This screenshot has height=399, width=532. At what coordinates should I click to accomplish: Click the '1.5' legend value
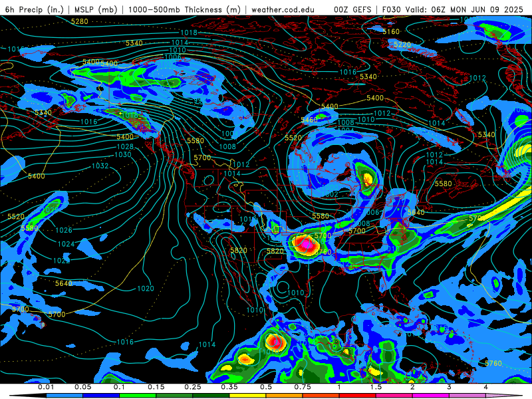coord(376,387)
